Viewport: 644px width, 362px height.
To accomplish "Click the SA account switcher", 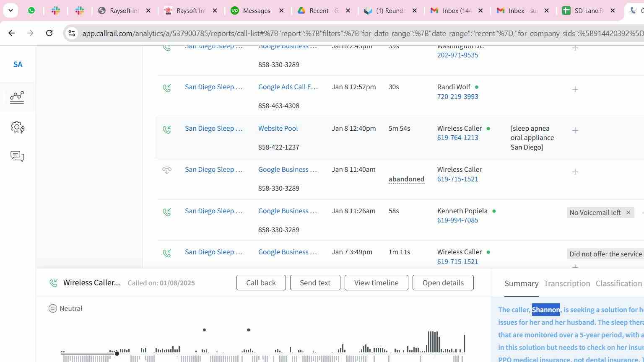I will tap(18, 65).
